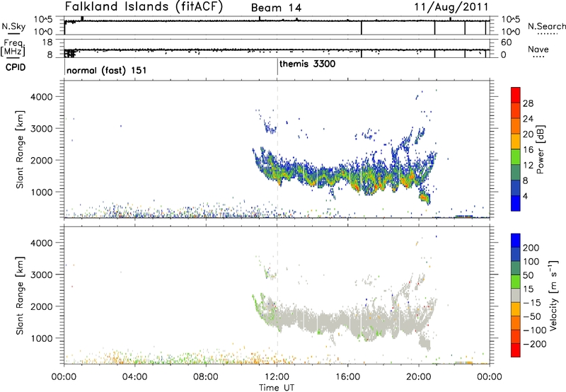Click the 'Beam 14' label

[x=276, y=8]
